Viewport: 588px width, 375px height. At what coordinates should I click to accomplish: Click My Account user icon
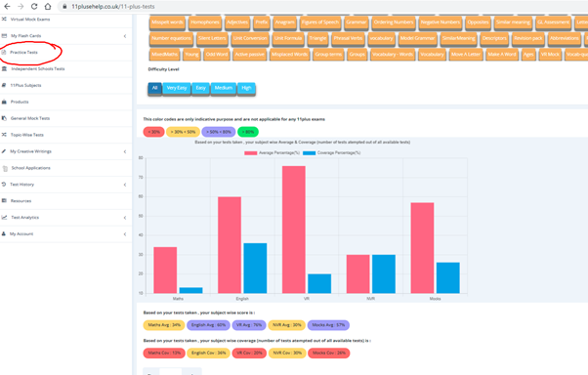tap(4, 233)
